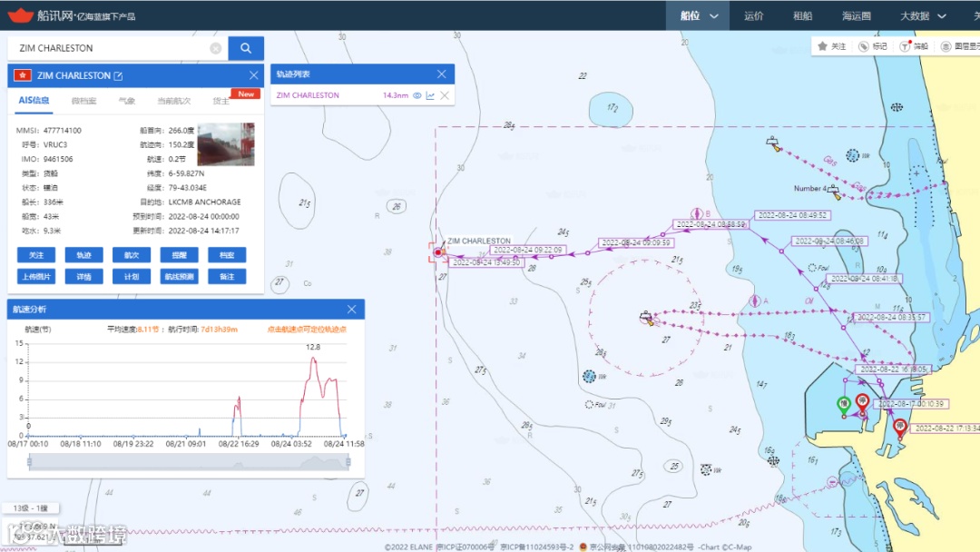Click the 备注 button
Screen dimensions: 980x552
click(x=227, y=276)
